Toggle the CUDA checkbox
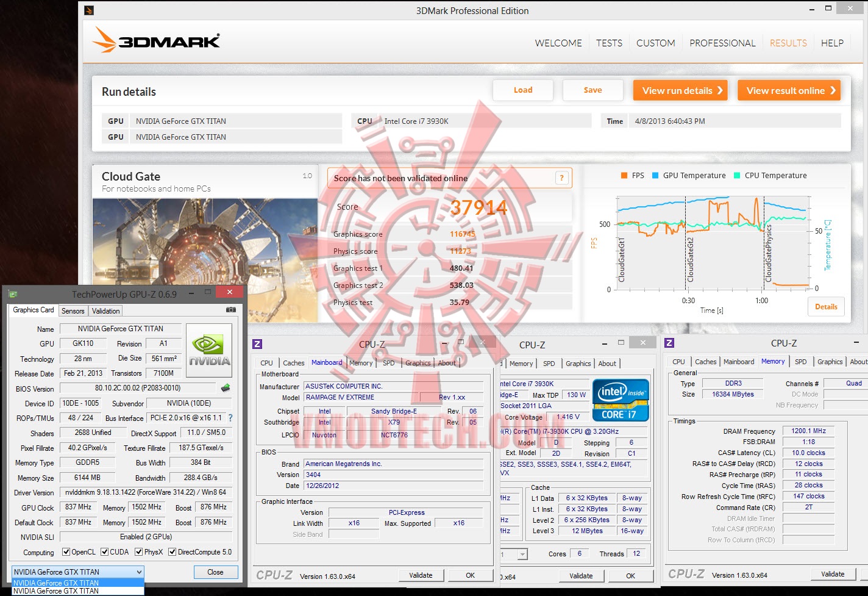 105,552
